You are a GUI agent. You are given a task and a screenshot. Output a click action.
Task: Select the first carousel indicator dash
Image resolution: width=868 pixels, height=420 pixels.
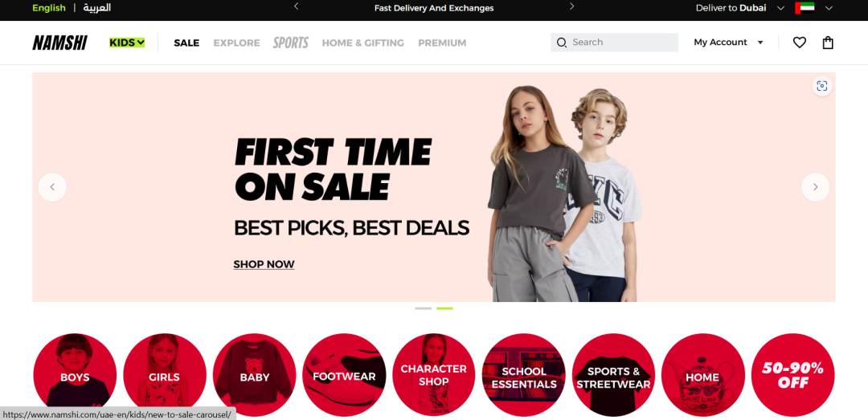coord(423,308)
